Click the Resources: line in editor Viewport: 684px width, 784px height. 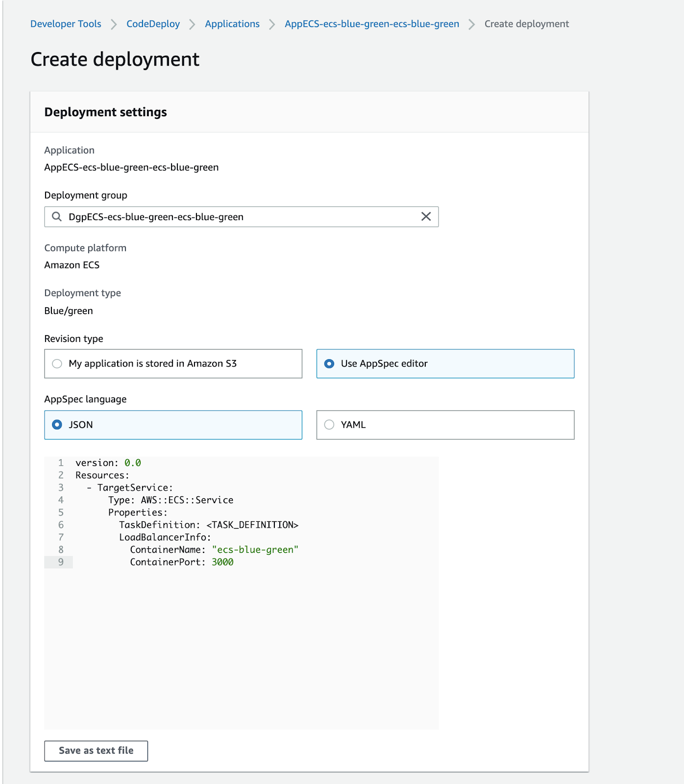102,475
